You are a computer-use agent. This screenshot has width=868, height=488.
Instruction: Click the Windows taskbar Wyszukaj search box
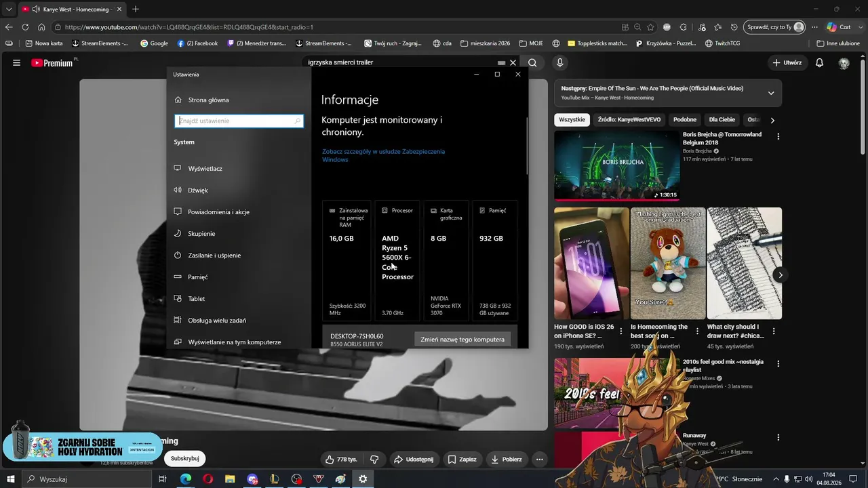pyautogui.click(x=87, y=479)
